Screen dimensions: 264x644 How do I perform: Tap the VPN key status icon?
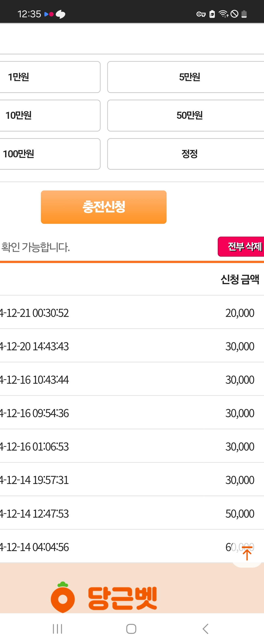point(201,14)
